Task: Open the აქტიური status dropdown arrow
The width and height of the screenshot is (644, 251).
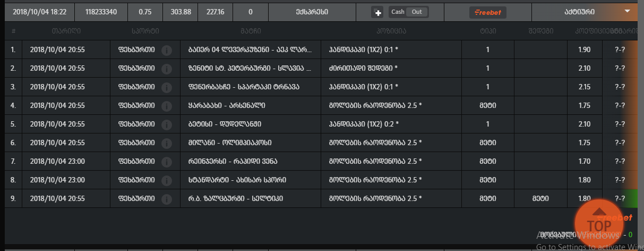Action: 628,11
